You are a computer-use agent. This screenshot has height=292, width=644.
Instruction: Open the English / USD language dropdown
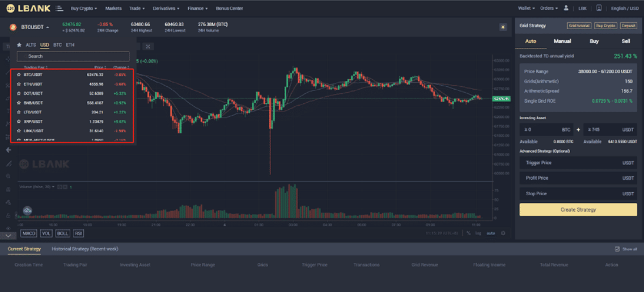(x=625, y=8)
